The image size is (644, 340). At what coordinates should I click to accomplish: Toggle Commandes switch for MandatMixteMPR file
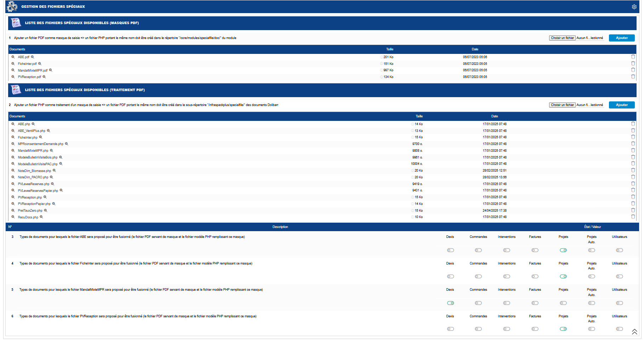tap(478, 303)
